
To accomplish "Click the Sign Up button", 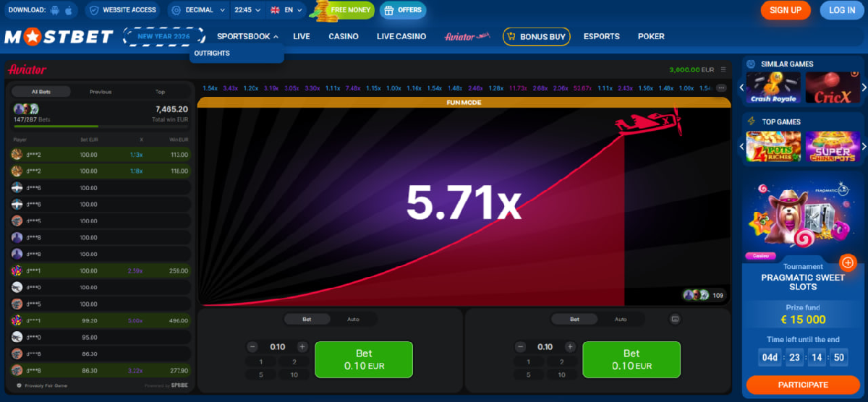I will pos(786,10).
